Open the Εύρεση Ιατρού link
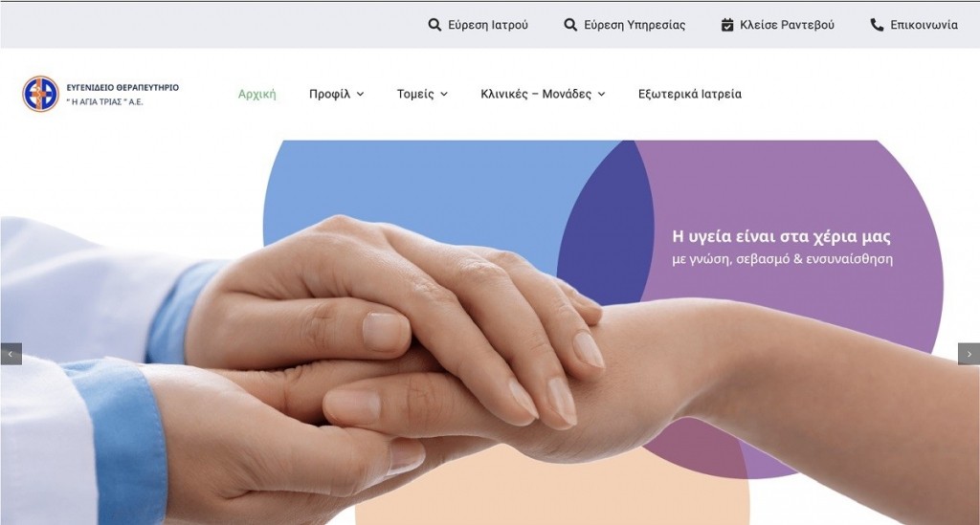 [487, 25]
